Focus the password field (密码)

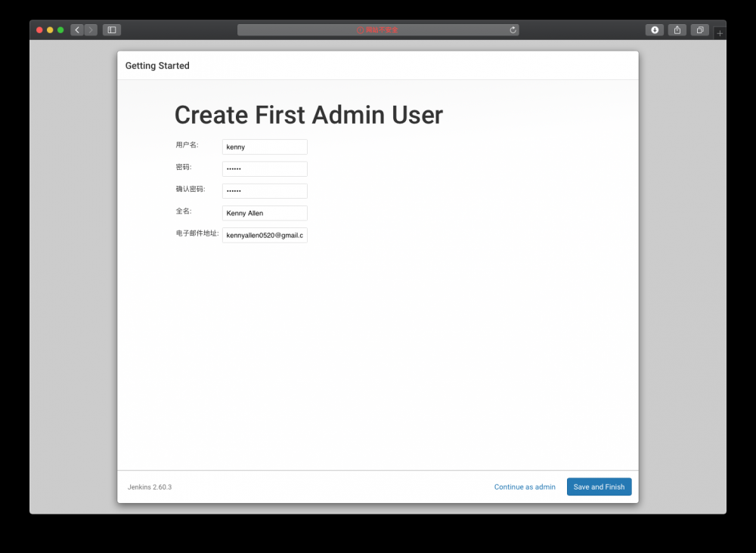pyautogui.click(x=265, y=169)
